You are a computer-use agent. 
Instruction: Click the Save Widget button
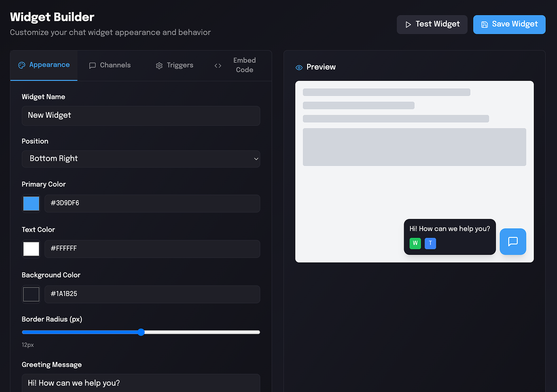[x=509, y=25]
